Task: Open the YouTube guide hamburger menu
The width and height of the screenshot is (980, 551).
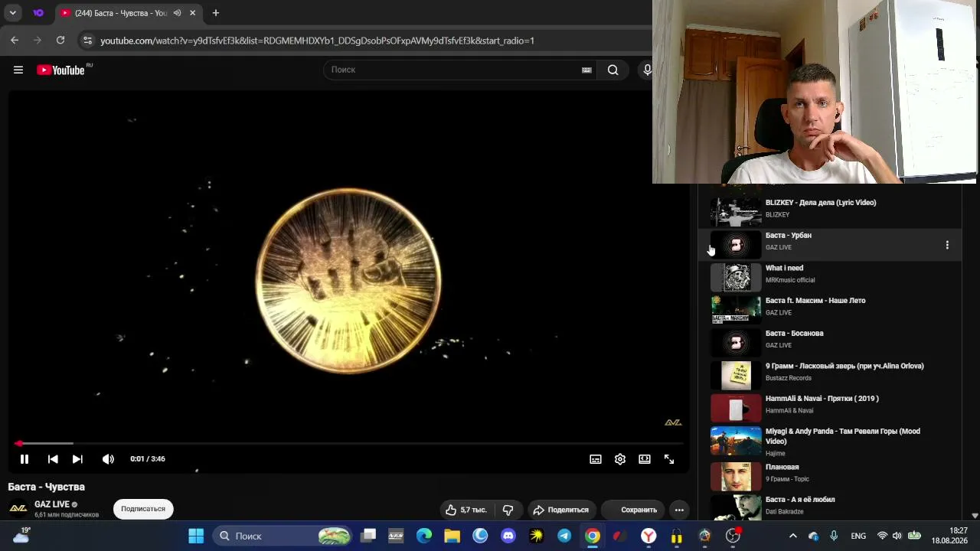Action: pos(18,70)
